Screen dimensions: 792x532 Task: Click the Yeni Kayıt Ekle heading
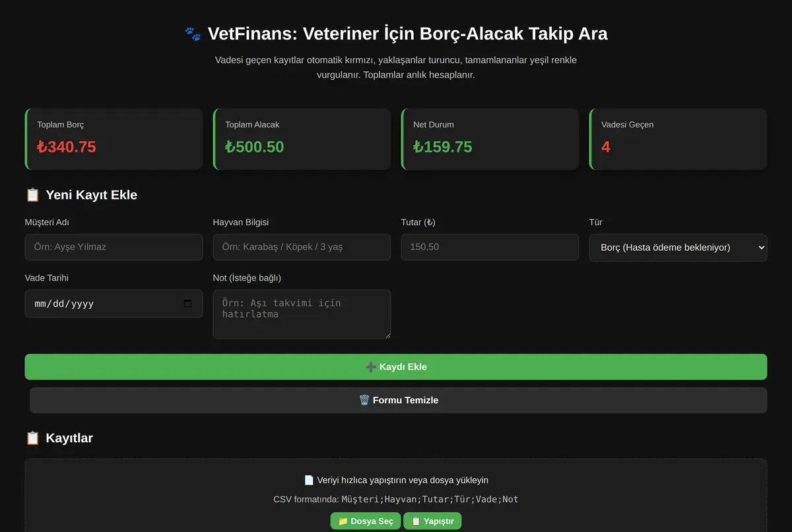[81, 195]
